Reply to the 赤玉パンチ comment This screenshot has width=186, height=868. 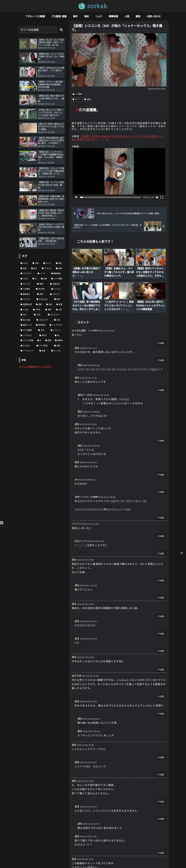161,554
